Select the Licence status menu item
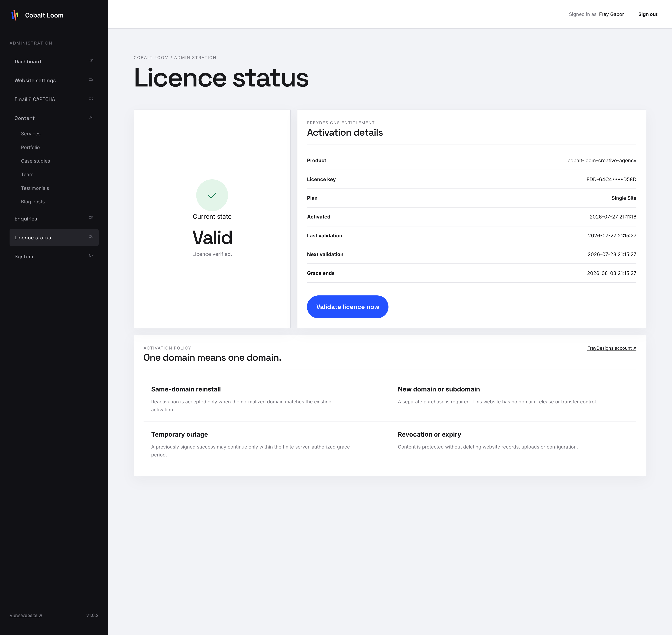The height and width of the screenshot is (635, 672). (x=54, y=238)
